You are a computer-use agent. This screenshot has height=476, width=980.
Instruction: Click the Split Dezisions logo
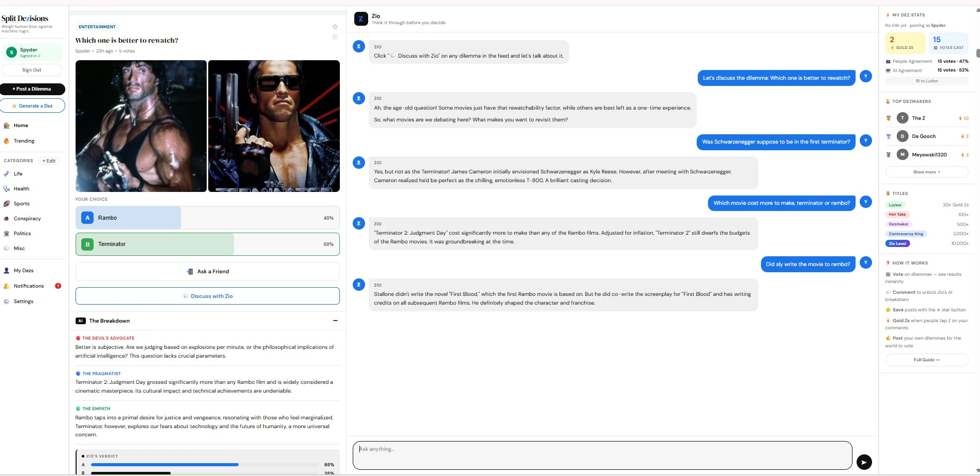25,19
